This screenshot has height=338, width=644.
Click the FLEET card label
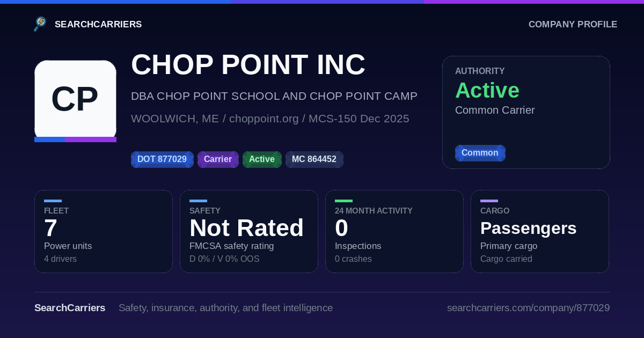[56, 211]
